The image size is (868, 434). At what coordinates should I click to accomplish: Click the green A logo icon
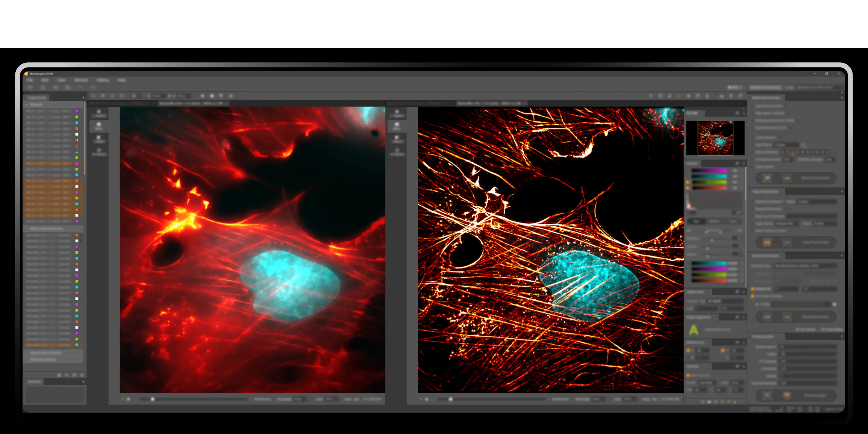(693, 330)
